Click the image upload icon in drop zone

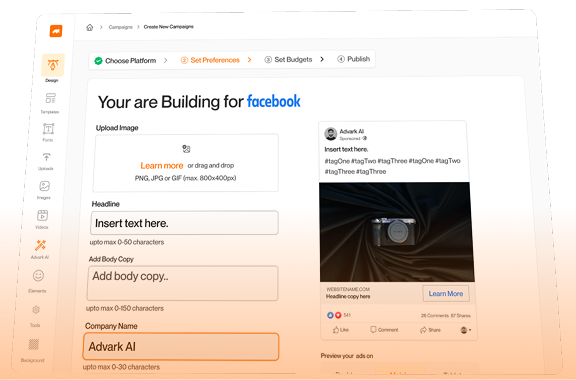(x=186, y=149)
